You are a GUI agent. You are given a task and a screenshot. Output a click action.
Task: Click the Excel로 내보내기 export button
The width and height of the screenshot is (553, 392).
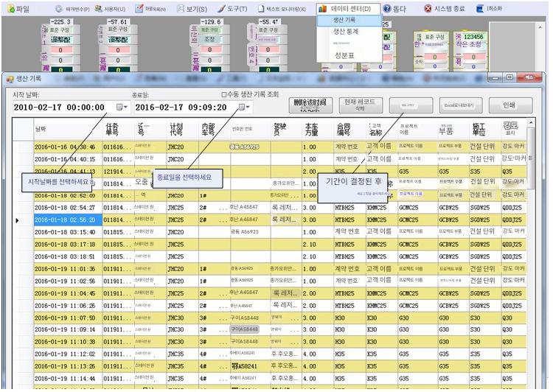pos(459,105)
